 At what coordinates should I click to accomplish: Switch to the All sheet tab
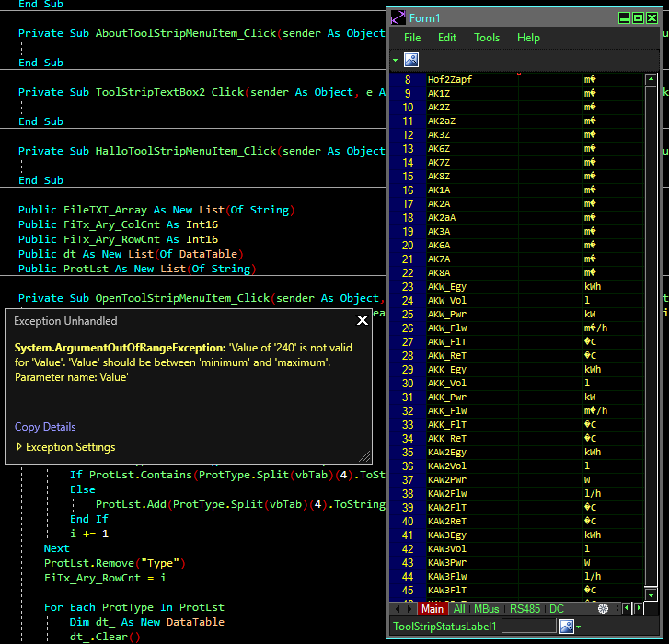459,609
